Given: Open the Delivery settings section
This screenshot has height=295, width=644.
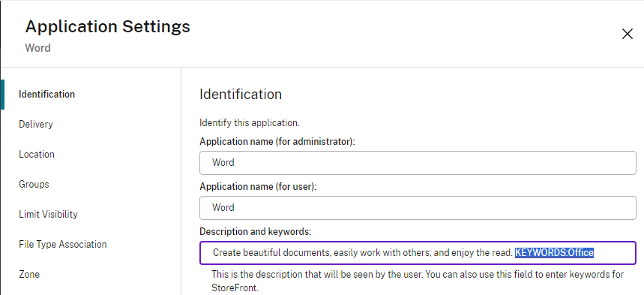Looking at the screenshot, I should click(36, 125).
